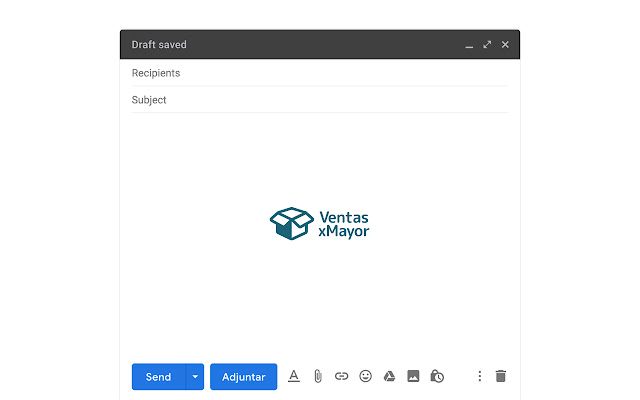
Task: Click the Ventas xMayor logo image
Action: (x=320, y=224)
